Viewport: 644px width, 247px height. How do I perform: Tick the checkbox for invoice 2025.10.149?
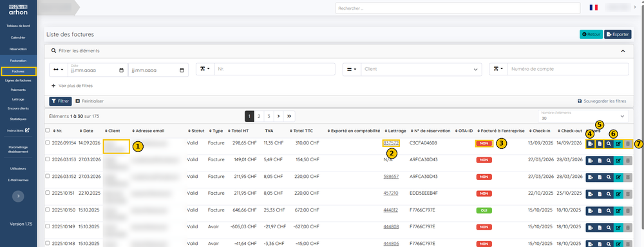(x=47, y=226)
